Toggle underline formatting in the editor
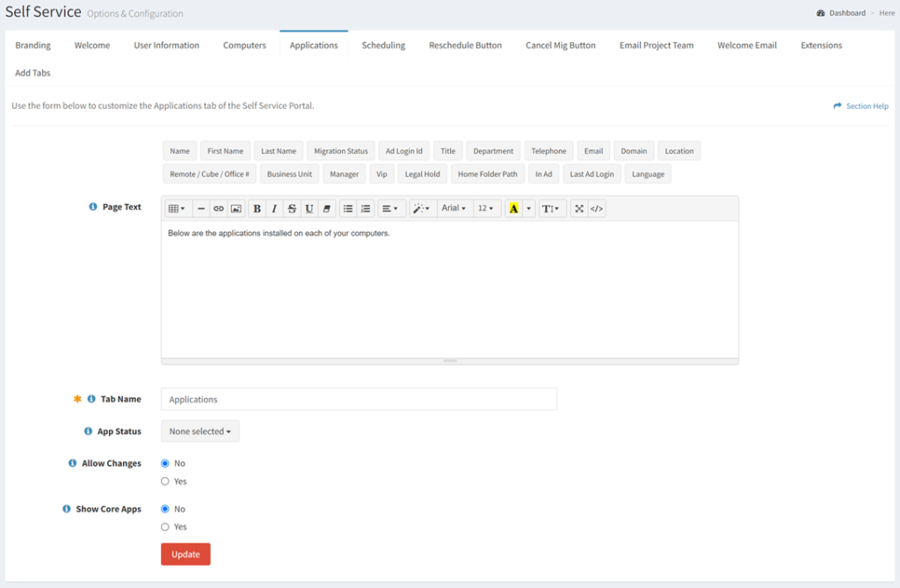Screen dimensions: 900x588 (x=308, y=208)
